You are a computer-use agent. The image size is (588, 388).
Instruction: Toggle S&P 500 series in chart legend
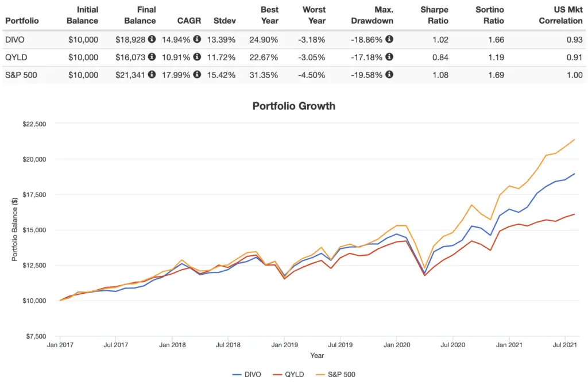[335, 374]
